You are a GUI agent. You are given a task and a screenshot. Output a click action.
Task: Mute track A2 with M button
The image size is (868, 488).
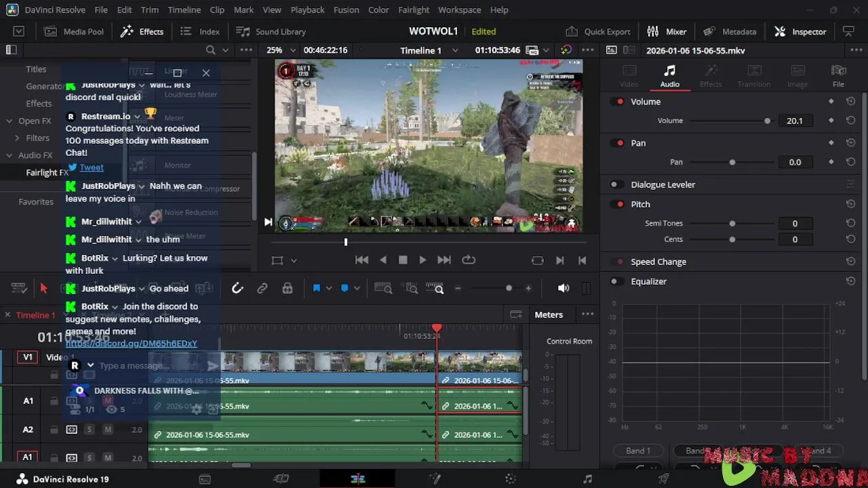pyautogui.click(x=107, y=430)
